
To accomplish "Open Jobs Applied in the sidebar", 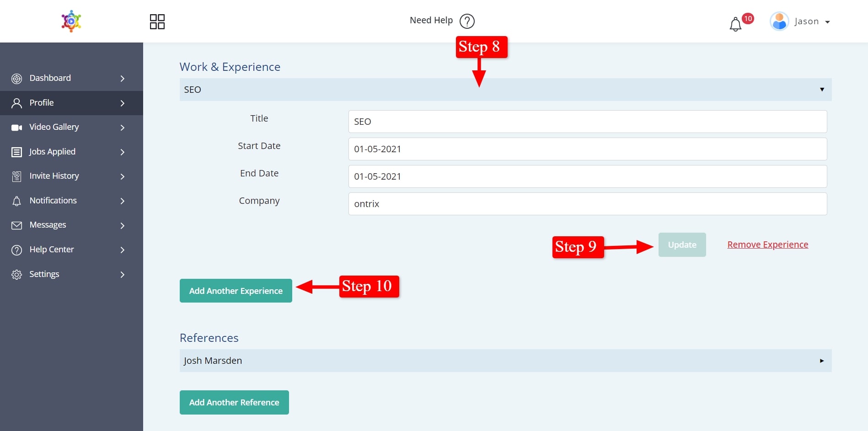I will (52, 152).
